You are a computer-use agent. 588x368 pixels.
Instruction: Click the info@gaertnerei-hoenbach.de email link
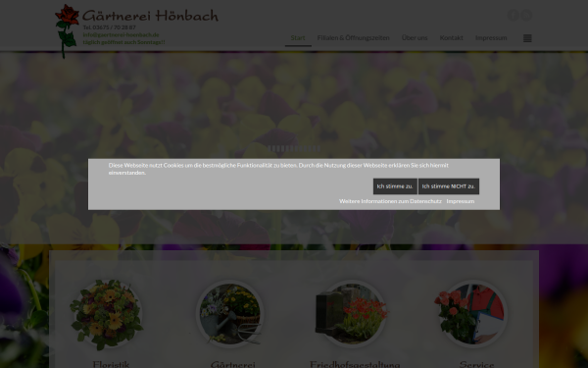[121, 34]
